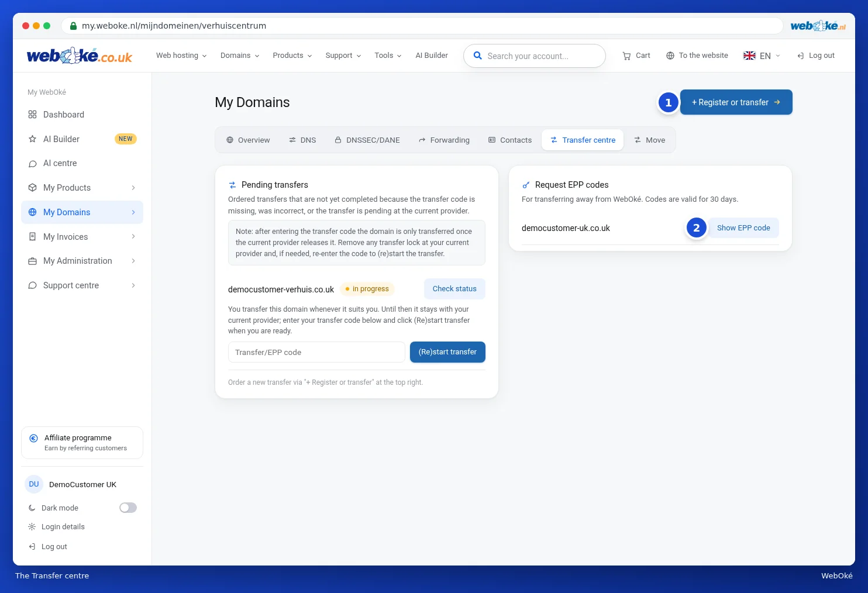The width and height of the screenshot is (868, 593).
Task: Click the search magnifier icon
Action: [x=477, y=56]
